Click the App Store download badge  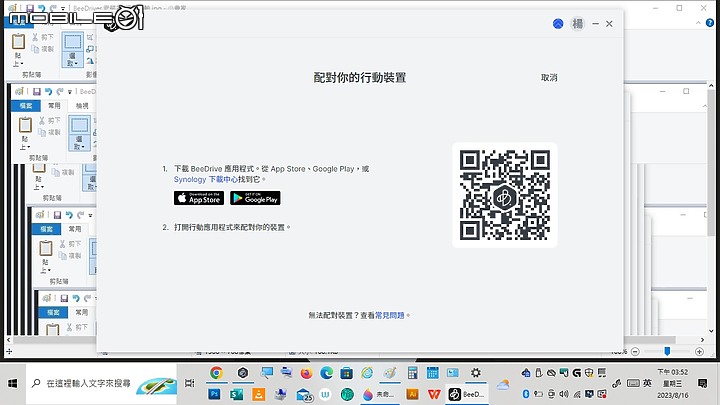(x=199, y=198)
